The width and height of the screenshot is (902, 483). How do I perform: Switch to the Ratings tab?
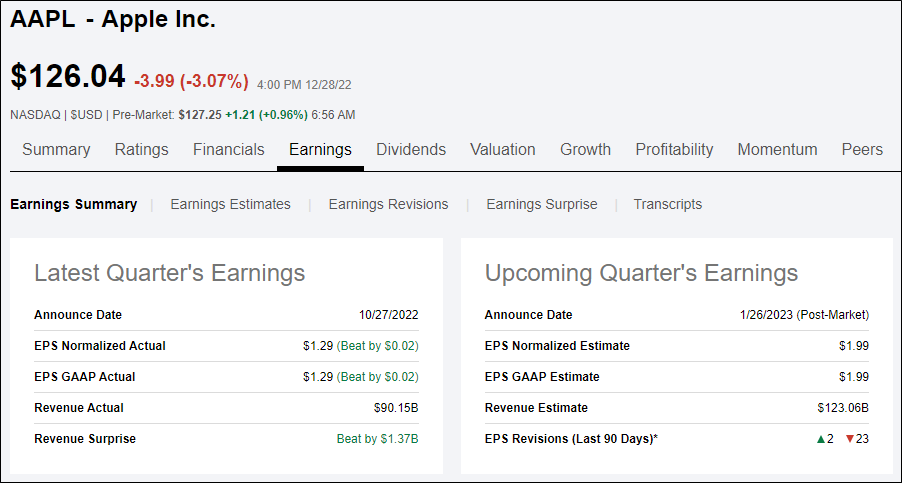[142, 150]
